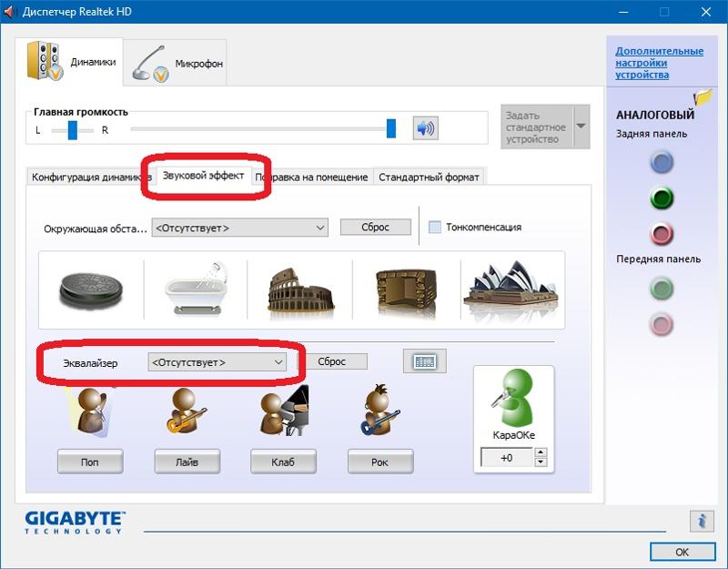Apply the Клаб equalizer preset
This screenshot has width=728, height=569.
pyautogui.click(x=283, y=462)
